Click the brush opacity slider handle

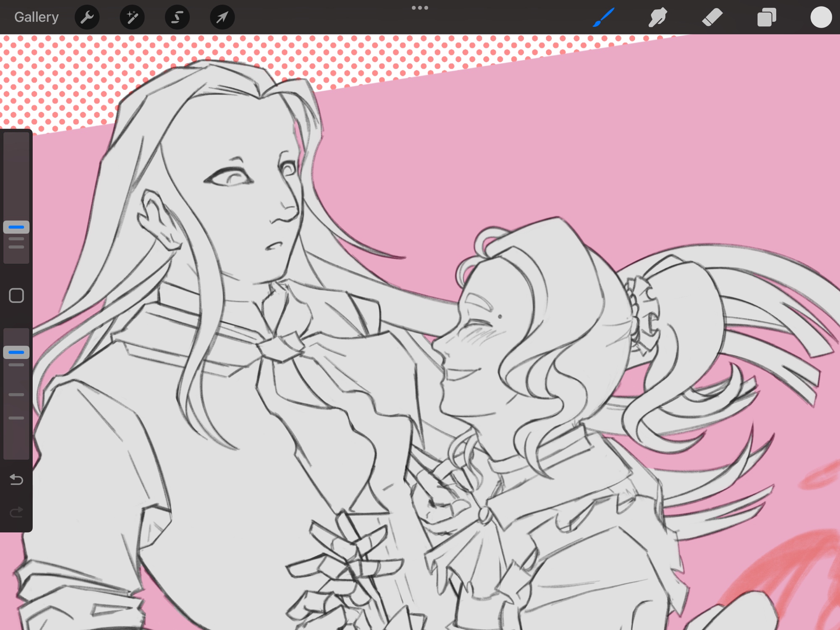point(16,352)
